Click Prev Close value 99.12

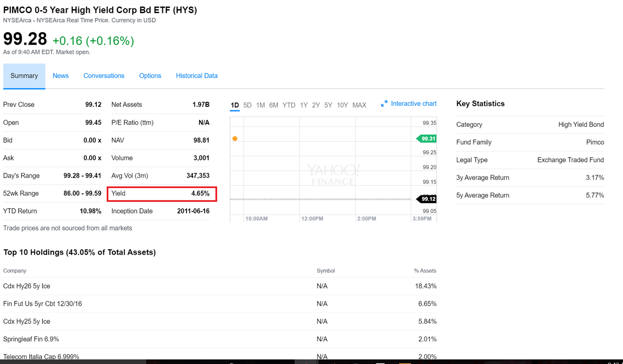(x=93, y=105)
